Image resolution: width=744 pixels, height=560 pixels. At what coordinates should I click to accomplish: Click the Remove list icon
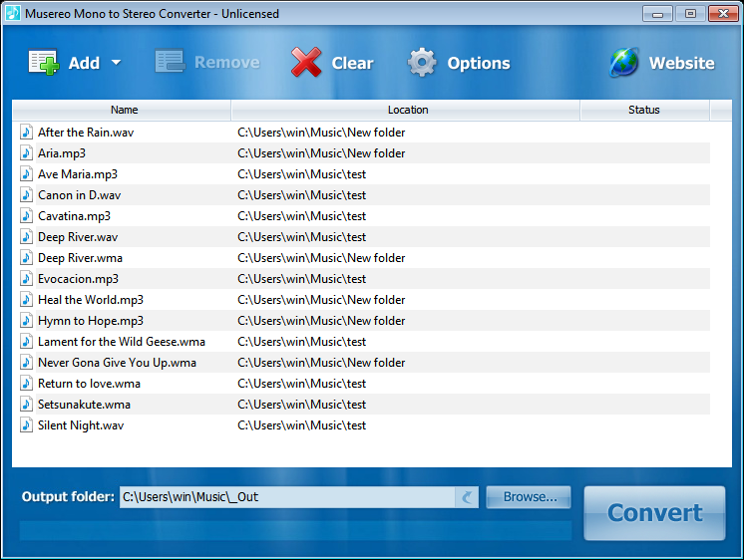click(x=170, y=63)
